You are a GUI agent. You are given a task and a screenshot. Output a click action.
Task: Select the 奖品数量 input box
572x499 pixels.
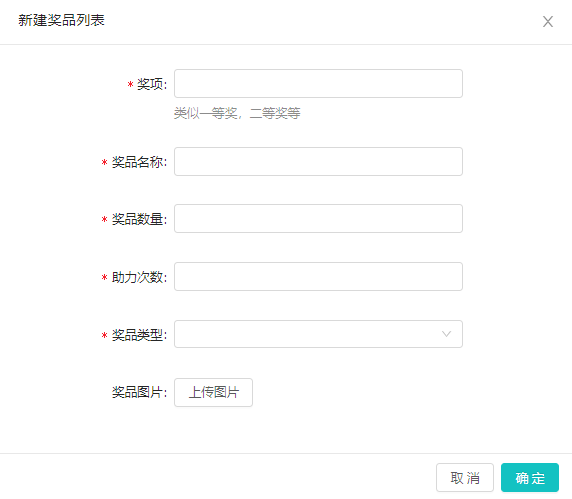pos(318,218)
